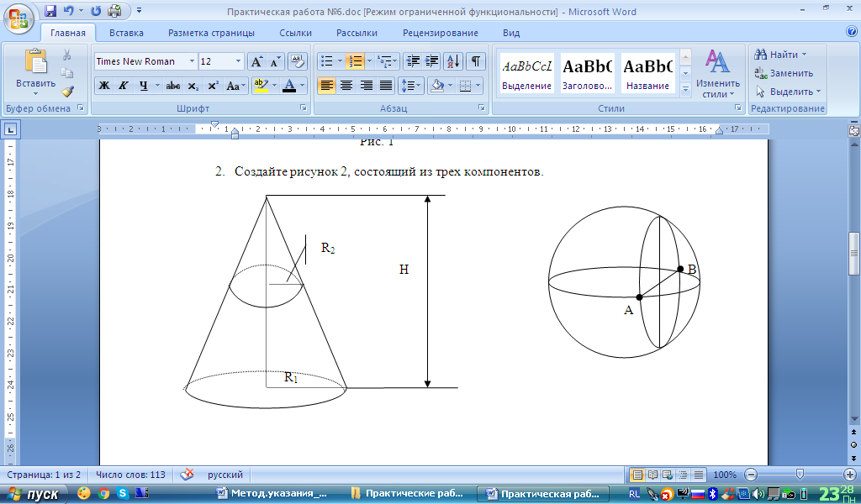Open the Рецензирование tab

pyautogui.click(x=441, y=33)
